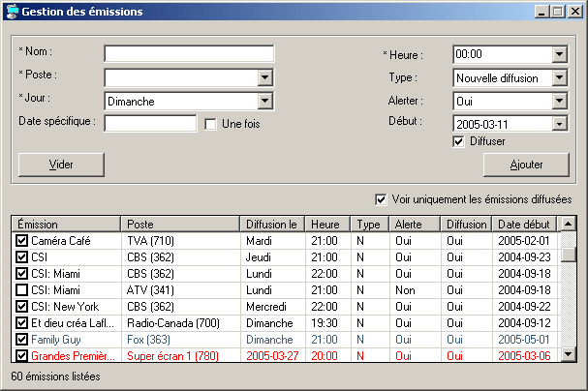Click the list scrollbar down arrow
Screen dimensions: 588x391
[568, 354]
